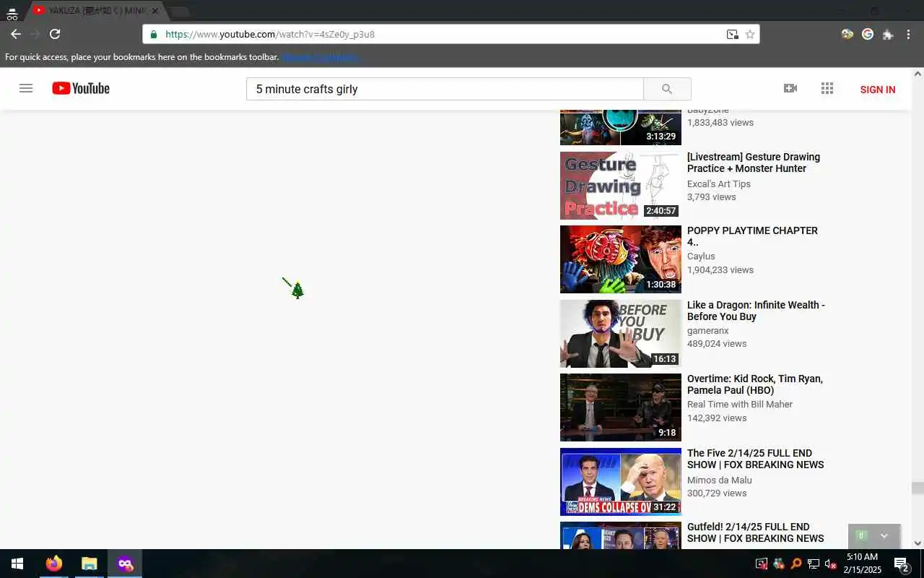Open Like a Dragon: Infinite Wealth title
924x578 pixels.
[x=756, y=311]
